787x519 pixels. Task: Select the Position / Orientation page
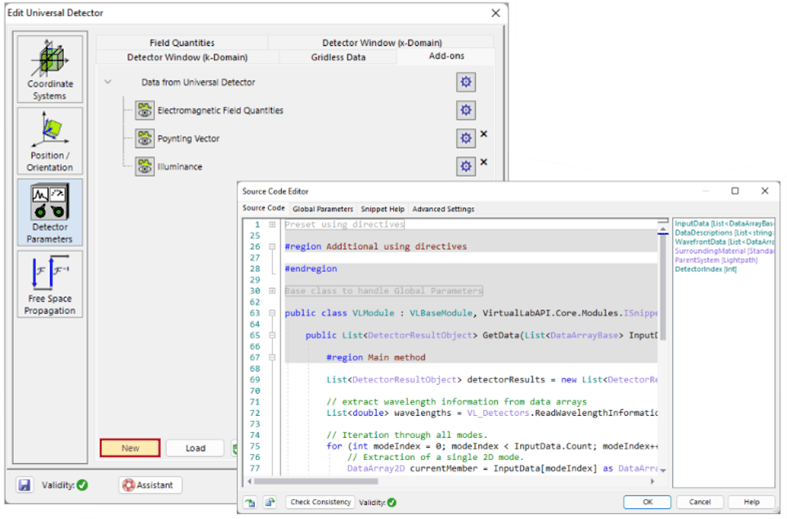click(x=50, y=141)
